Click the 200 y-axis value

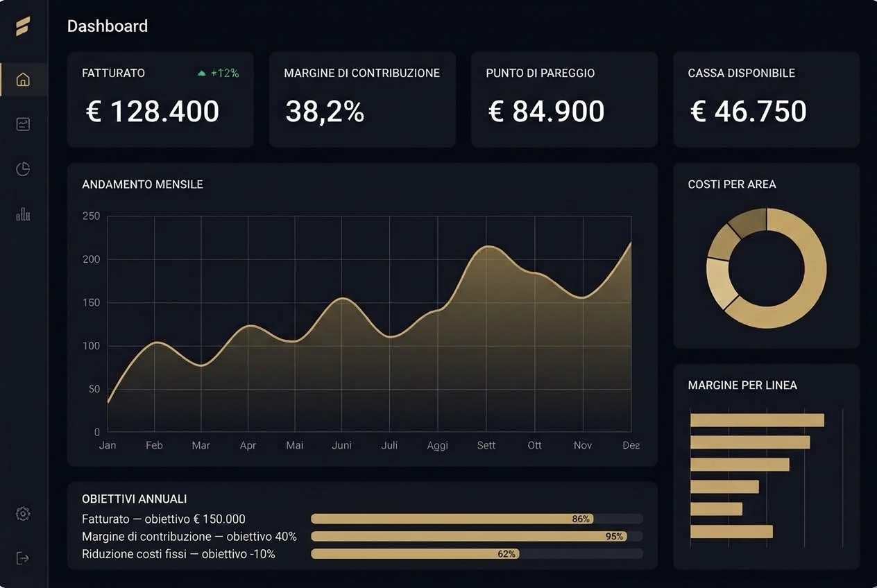click(x=92, y=259)
